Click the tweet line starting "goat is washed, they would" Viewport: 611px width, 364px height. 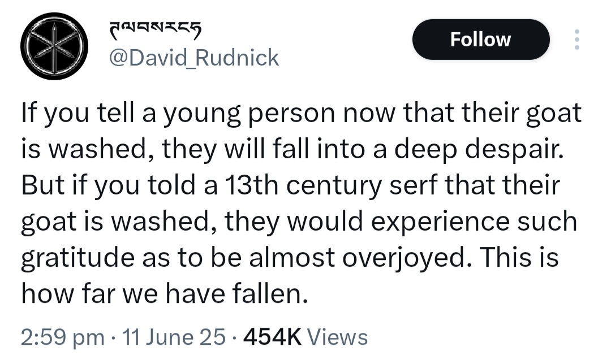(x=299, y=222)
